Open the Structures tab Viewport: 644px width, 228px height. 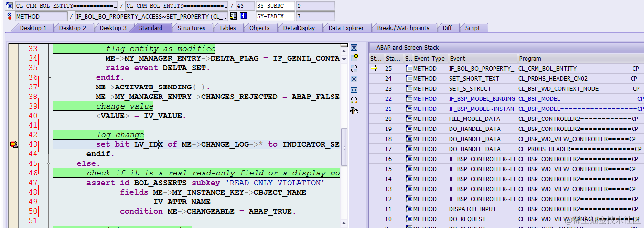pos(192,28)
